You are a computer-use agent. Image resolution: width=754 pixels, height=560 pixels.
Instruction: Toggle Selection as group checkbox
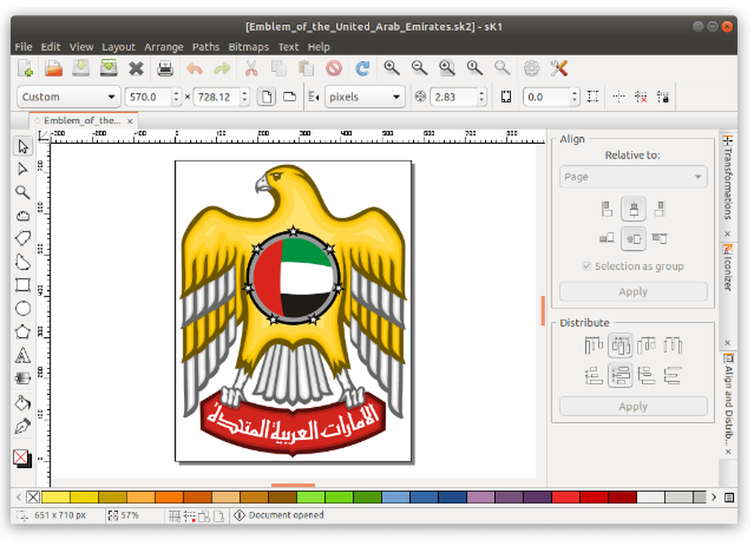587,266
